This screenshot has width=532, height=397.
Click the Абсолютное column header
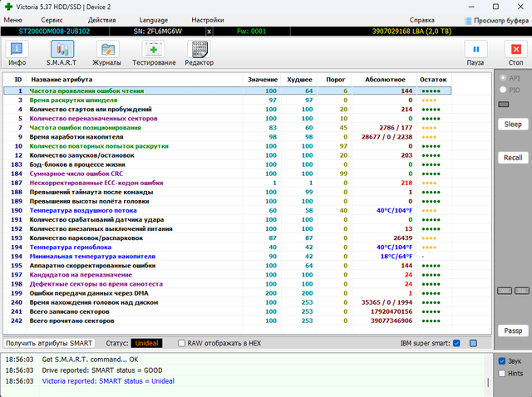(385, 80)
